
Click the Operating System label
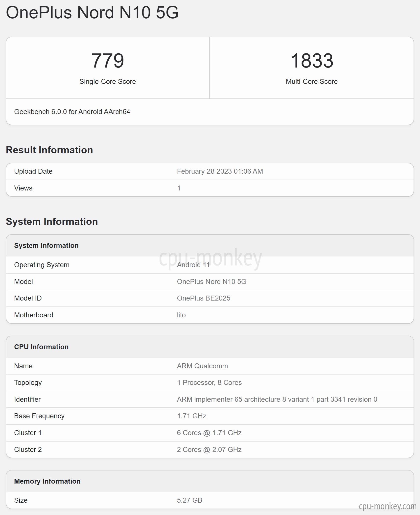tap(42, 265)
